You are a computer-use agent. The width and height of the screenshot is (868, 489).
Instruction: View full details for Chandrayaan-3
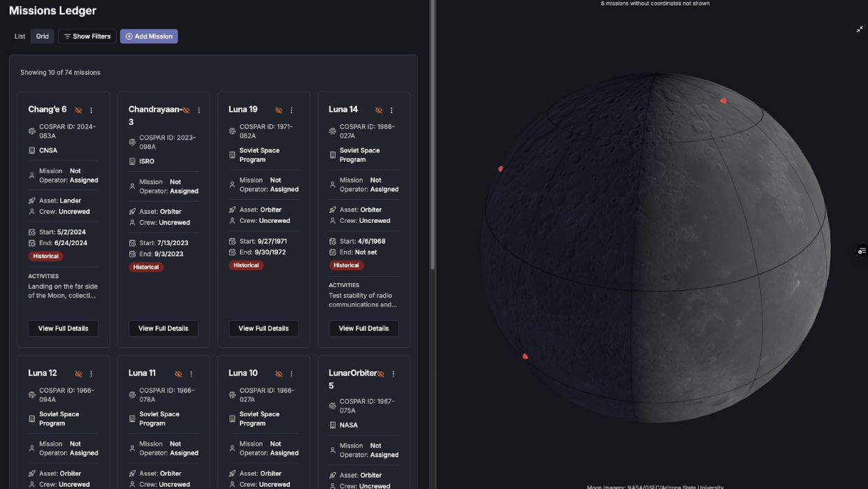pyautogui.click(x=164, y=328)
